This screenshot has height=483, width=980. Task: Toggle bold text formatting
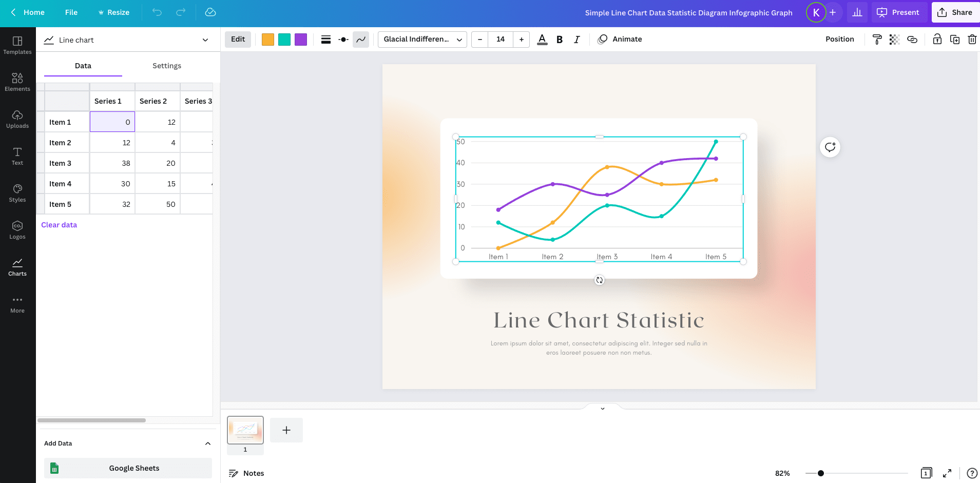point(560,40)
